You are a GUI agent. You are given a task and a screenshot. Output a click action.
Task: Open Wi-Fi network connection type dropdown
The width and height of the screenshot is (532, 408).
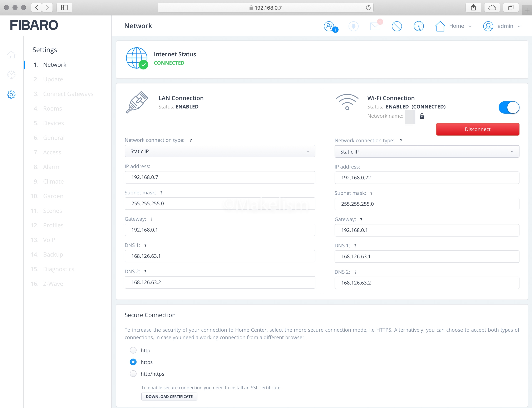point(427,152)
